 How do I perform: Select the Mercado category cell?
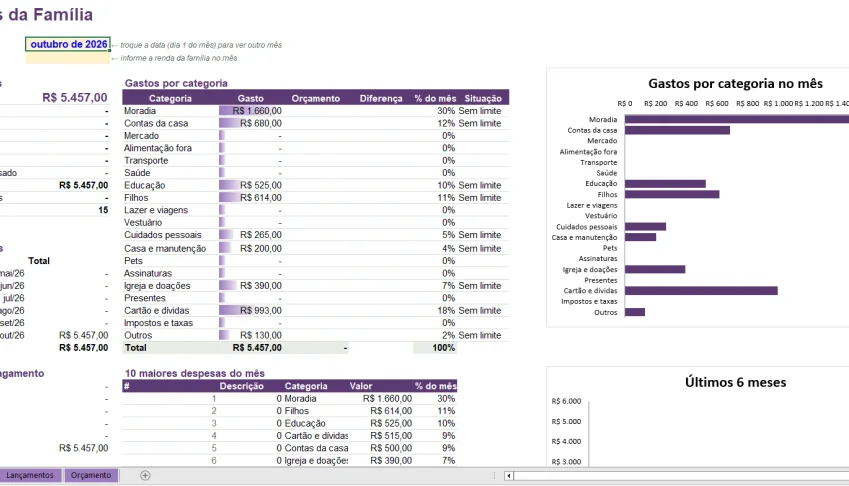point(171,136)
